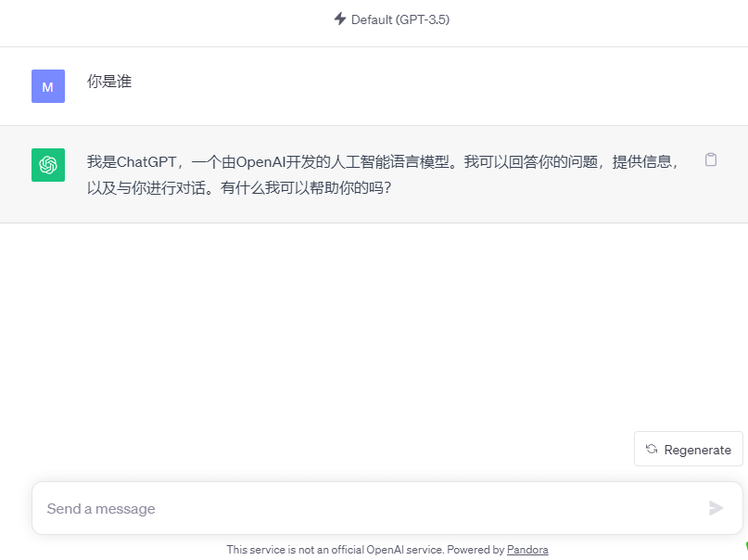Click the purple M user avatar
748x560 pixels.
click(x=48, y=86)
